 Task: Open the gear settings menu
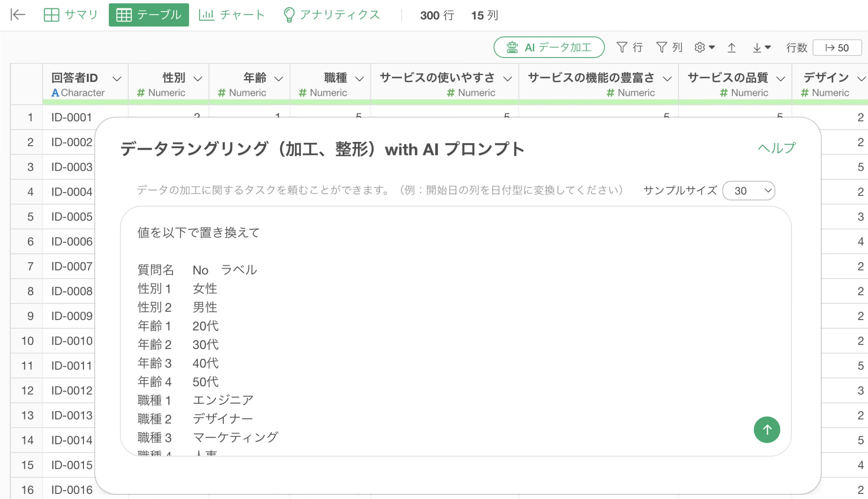point(704,47)
